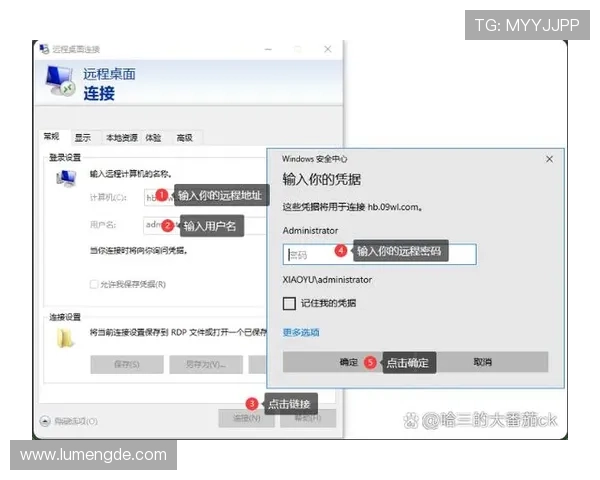600x480 pixels.
Task: Click the XIAOYU\administrator text
Action: click(x=327, y=280)
